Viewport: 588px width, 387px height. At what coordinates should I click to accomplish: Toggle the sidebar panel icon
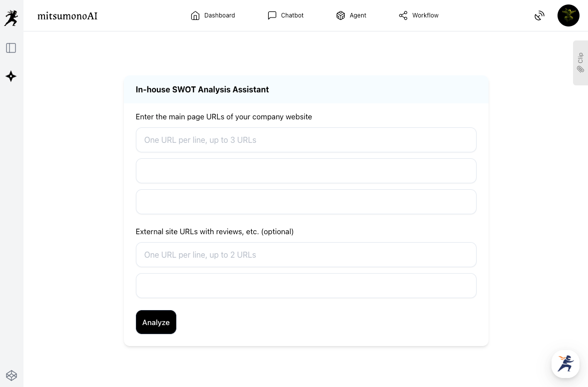(11, 48)
